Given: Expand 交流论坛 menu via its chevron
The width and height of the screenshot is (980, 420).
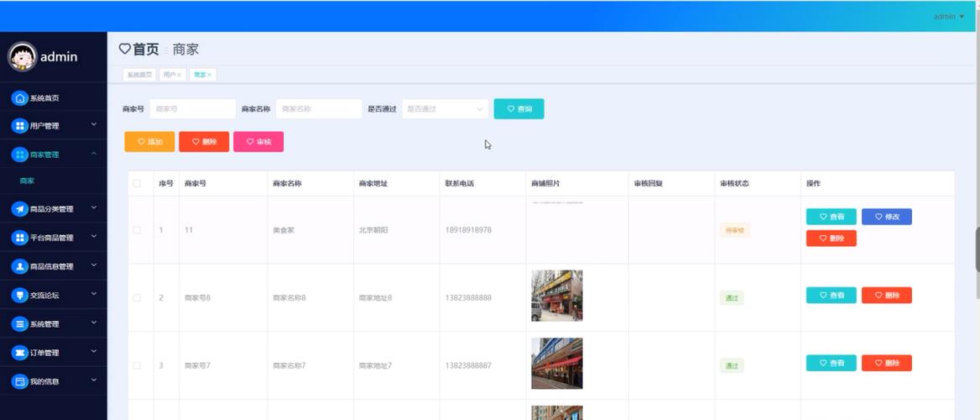Looking at the screenshot, I should [94, 293].
